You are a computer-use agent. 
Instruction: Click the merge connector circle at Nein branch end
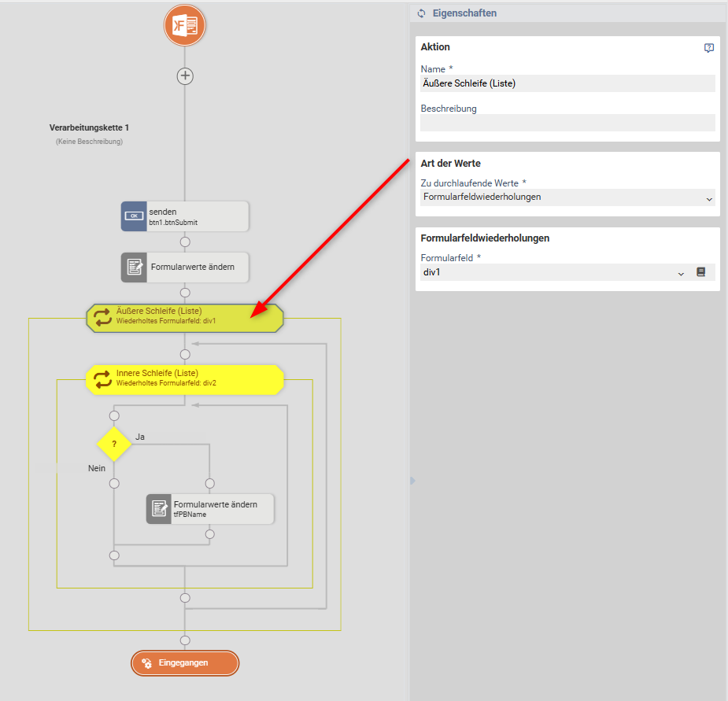coord(114,555)
